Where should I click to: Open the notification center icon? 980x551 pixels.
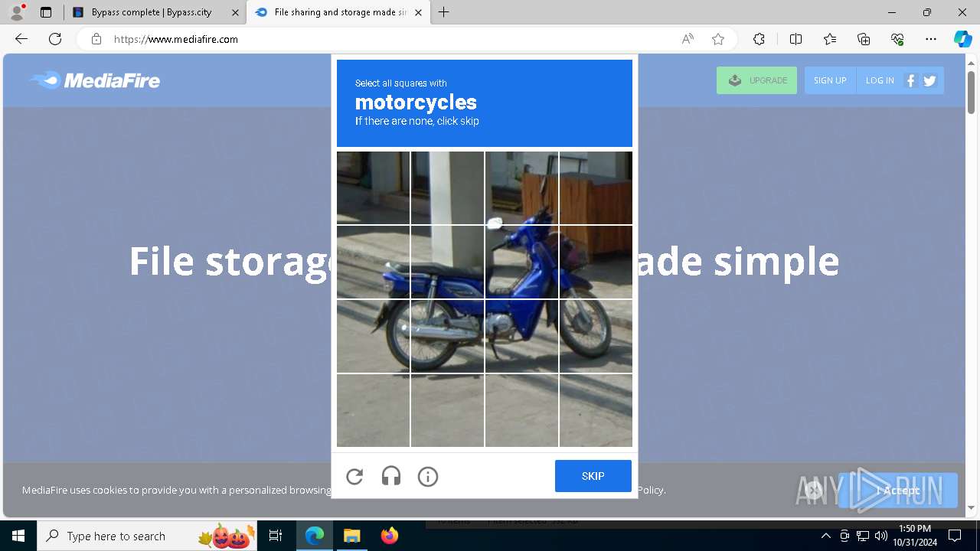pos(955,536)
